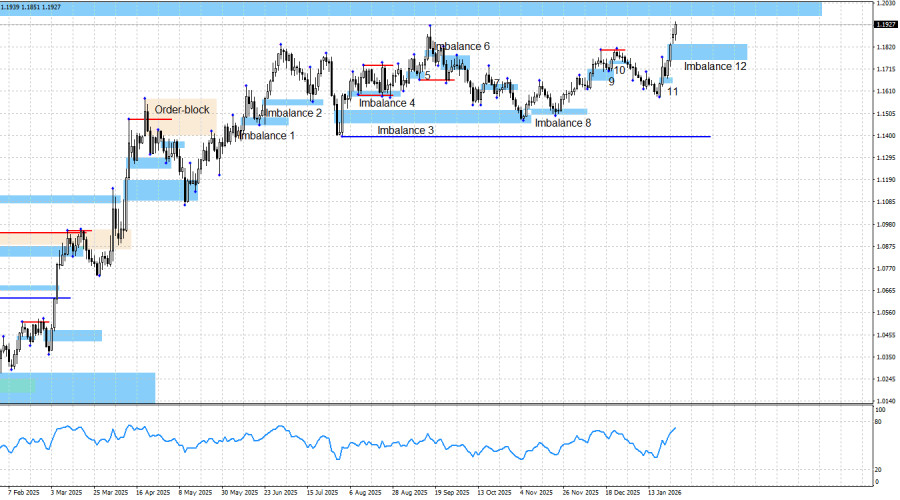Select the '11' imbalance number label

tap(672, 91)
